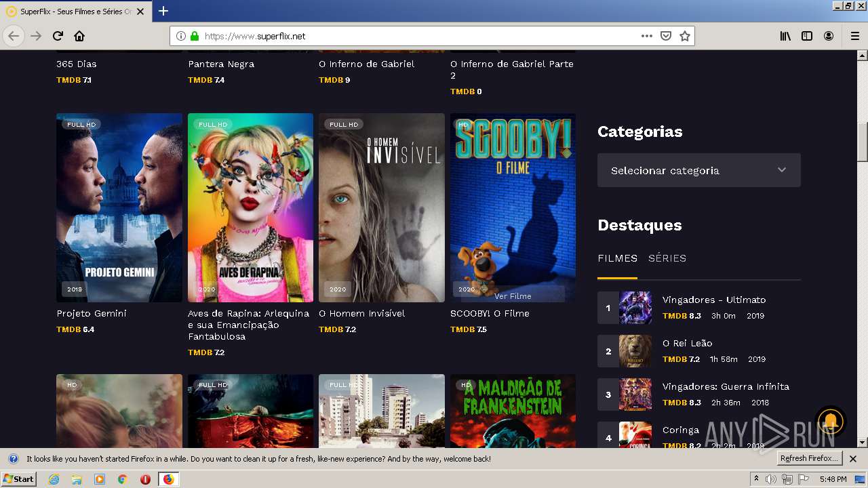Click Ver Filme on SCOOBY poster

click(x=513, y=296)
